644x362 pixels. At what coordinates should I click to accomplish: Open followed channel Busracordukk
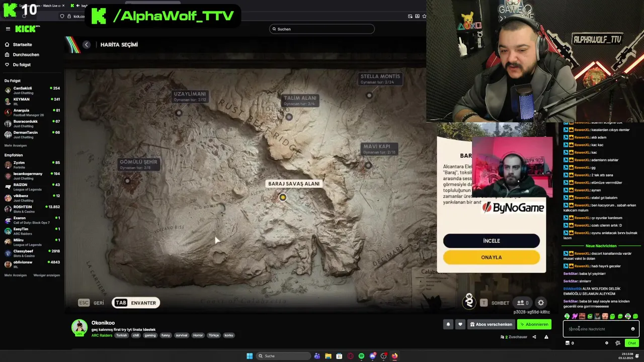(x=32, y=123)
